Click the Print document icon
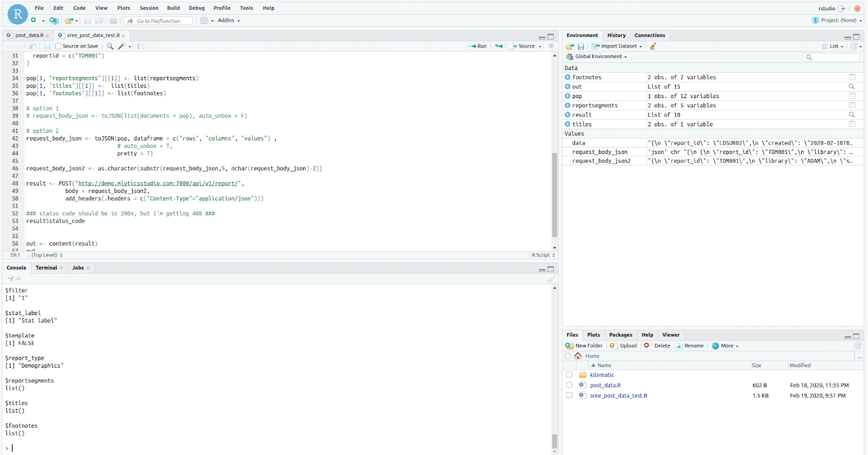Screen dimensions: 868x455 tap(113, 21)
